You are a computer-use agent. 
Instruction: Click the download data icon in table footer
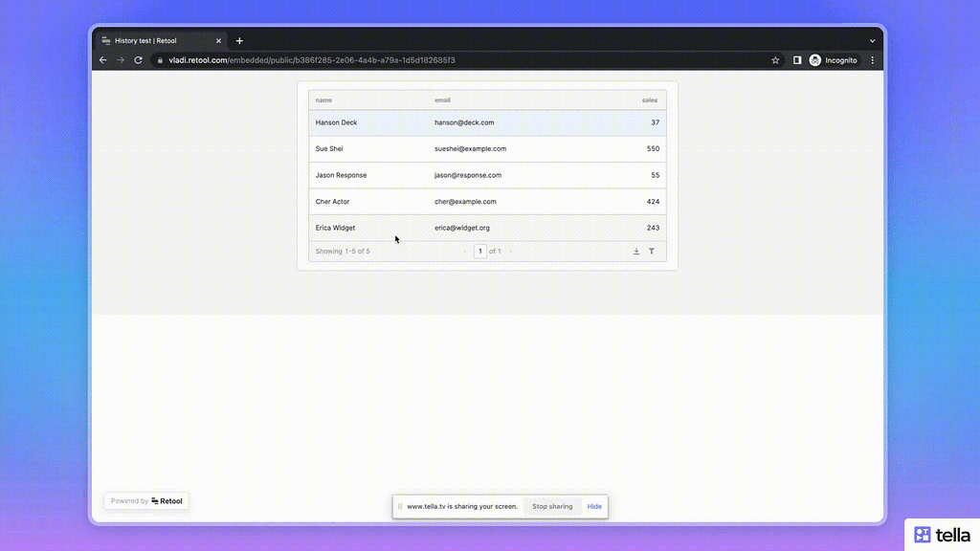[636, 251]
